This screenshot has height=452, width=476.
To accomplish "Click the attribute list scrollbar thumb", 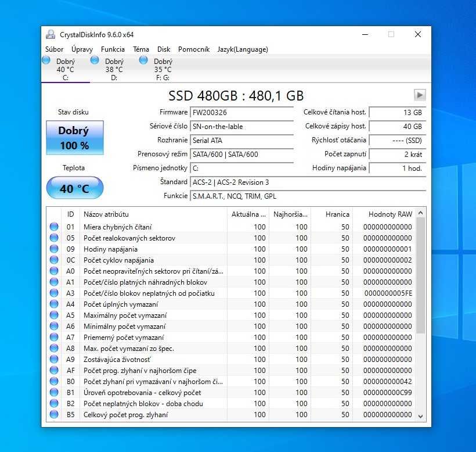I will pyautogui.click(x=420, y=275).
